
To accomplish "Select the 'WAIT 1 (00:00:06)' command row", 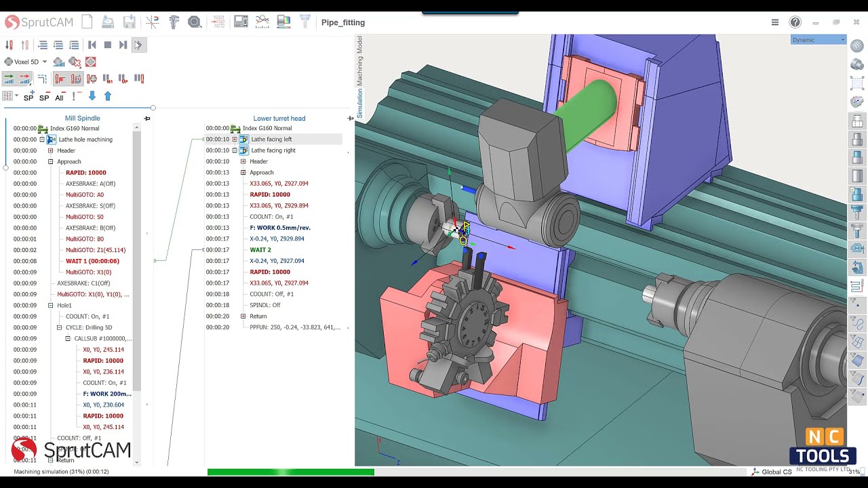I will click(x=92, y=261).
